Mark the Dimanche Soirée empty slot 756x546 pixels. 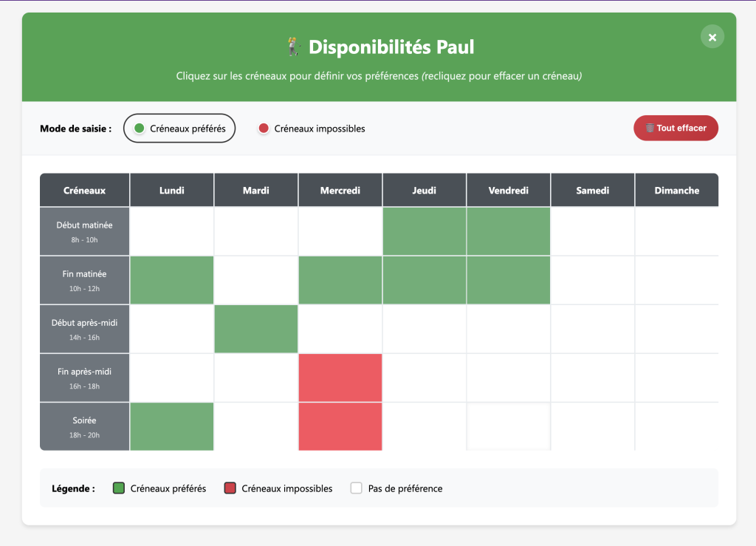click(676, 426)
